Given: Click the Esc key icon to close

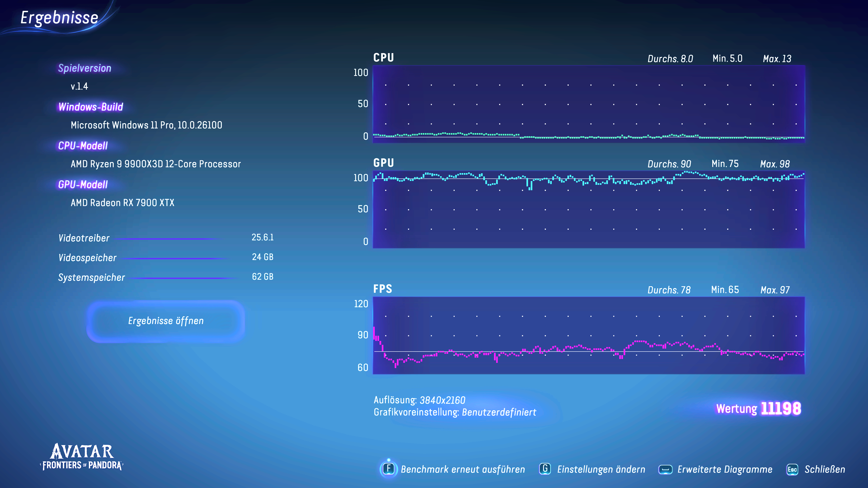Looking at the screenshot, I should click(x=792, y=469).
